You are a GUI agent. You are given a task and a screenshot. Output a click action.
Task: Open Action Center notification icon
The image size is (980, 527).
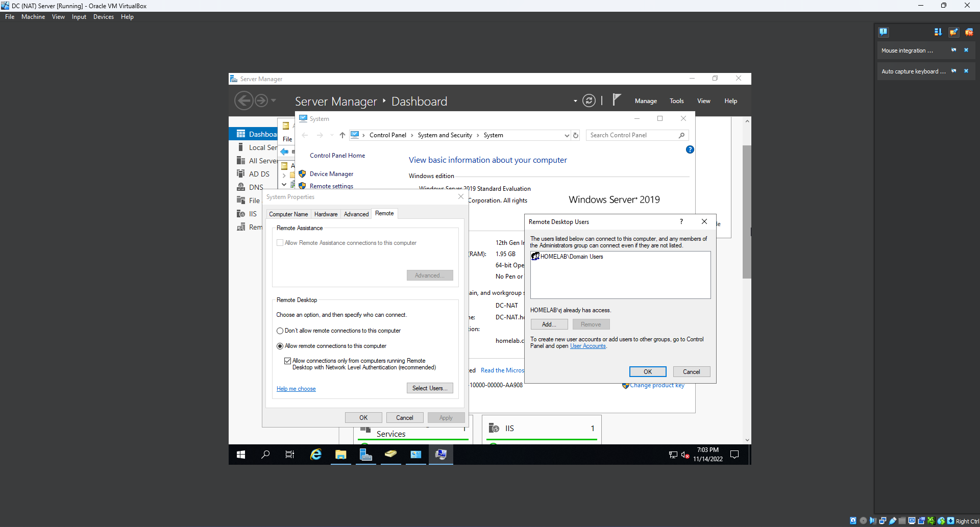point(734,455)
